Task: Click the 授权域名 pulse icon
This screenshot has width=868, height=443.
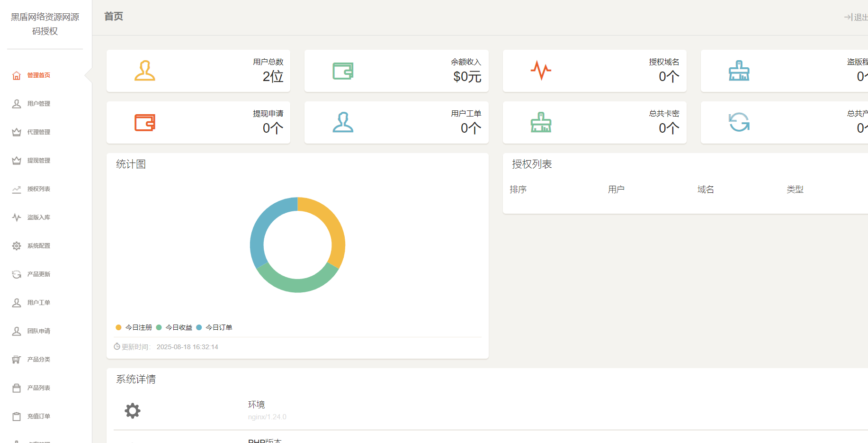Action: [541, 71]
